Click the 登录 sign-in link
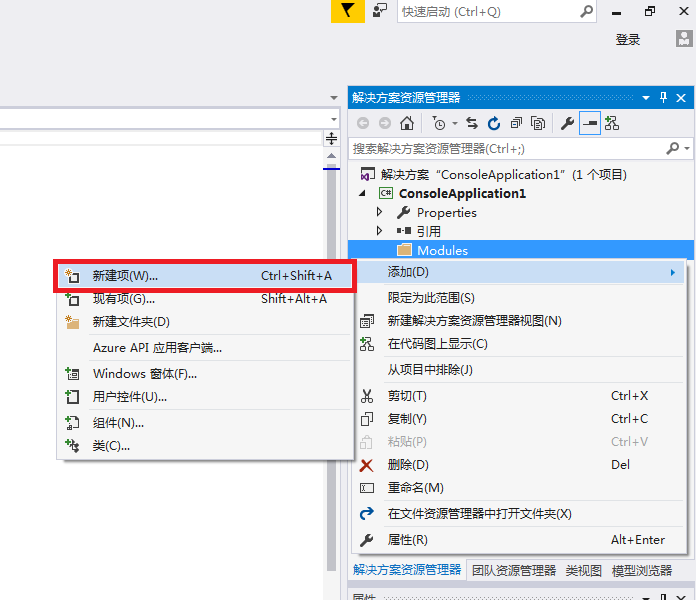 point(628,39)
